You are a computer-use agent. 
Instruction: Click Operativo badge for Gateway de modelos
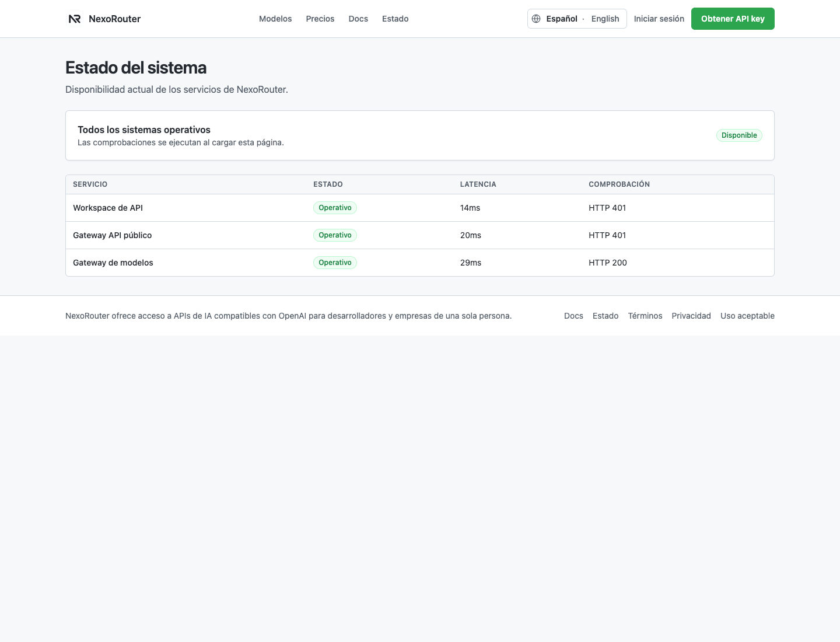coord(335,263)
